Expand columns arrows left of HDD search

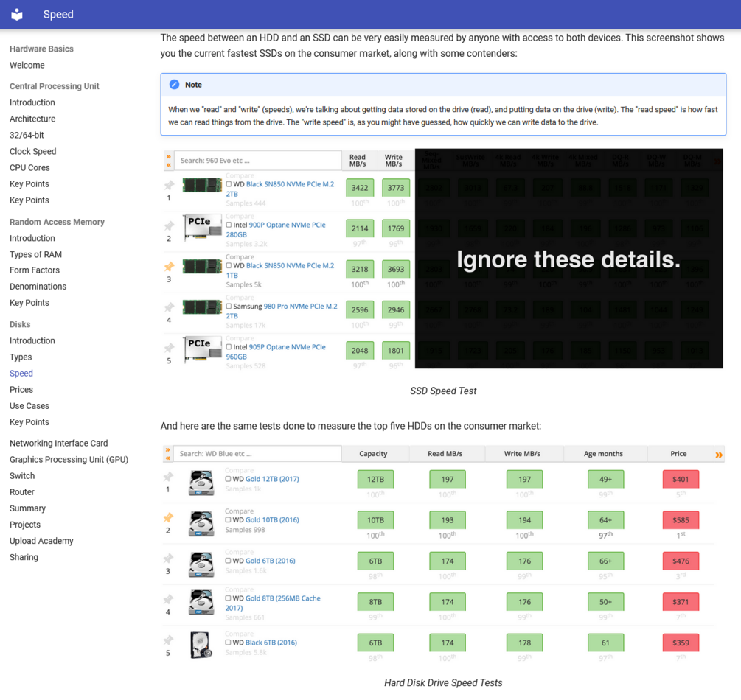168,453
